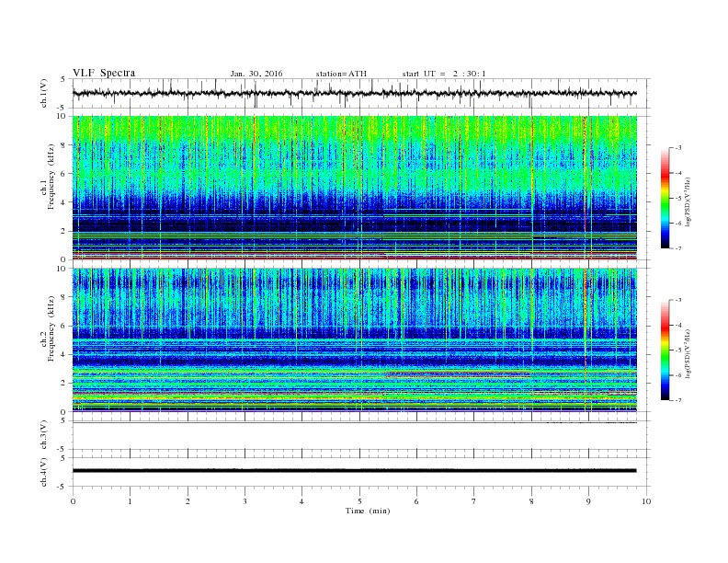Click the "8" kHz tick of ch.1 spectrogram

coord(64,145)
